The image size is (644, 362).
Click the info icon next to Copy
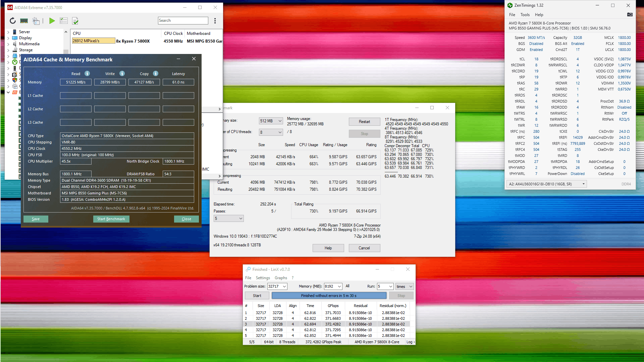156,74
